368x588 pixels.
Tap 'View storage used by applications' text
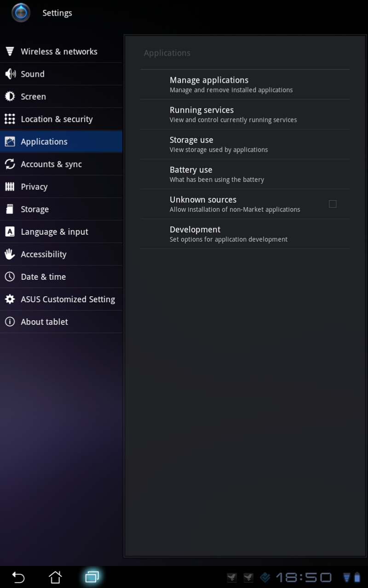[x=218, y=150]
